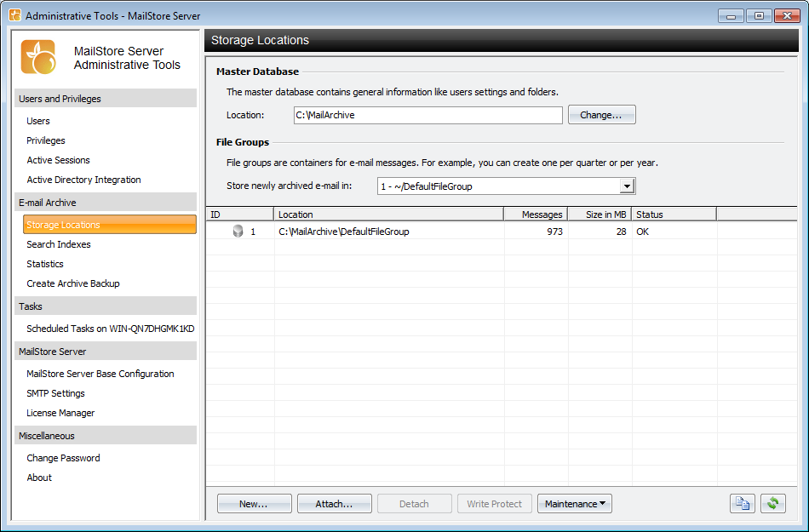
Task: Click the MailStore icon in the title bar
Action: (x=15, y=15)
